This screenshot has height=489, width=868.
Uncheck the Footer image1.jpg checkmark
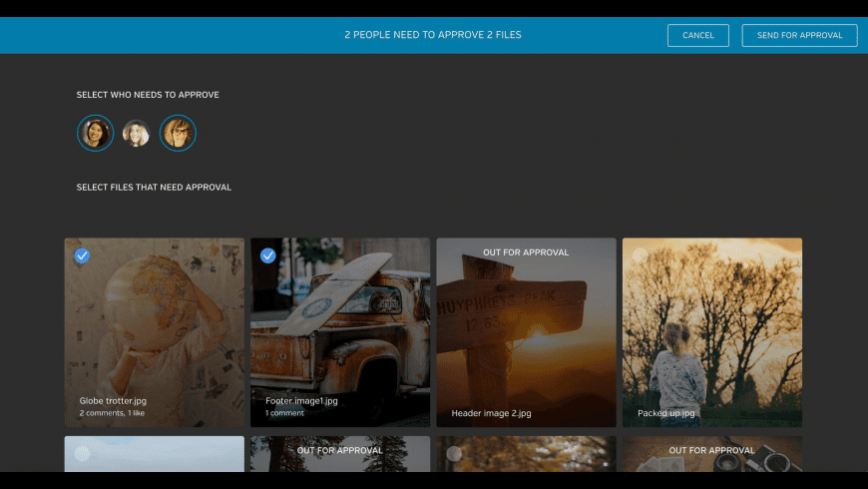click(x=268, y=255)
